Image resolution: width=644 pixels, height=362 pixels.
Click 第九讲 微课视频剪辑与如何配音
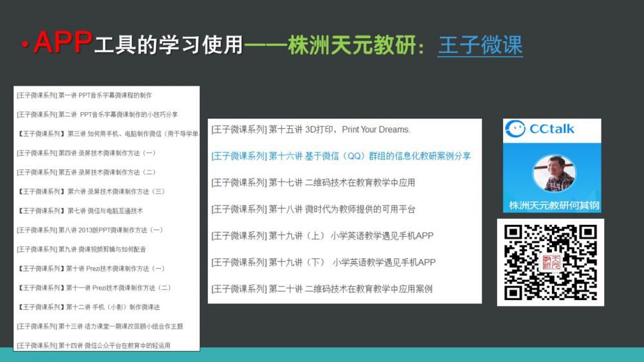point(81,249)
